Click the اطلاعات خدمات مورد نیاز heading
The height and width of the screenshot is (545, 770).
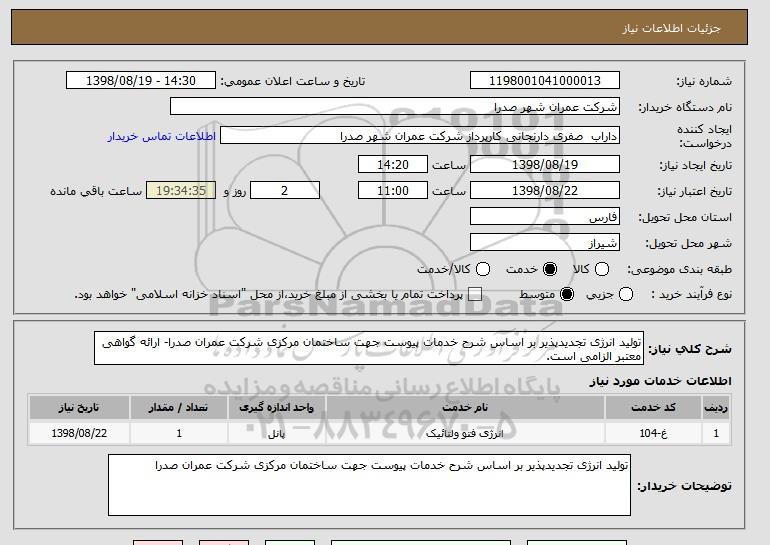660,381
